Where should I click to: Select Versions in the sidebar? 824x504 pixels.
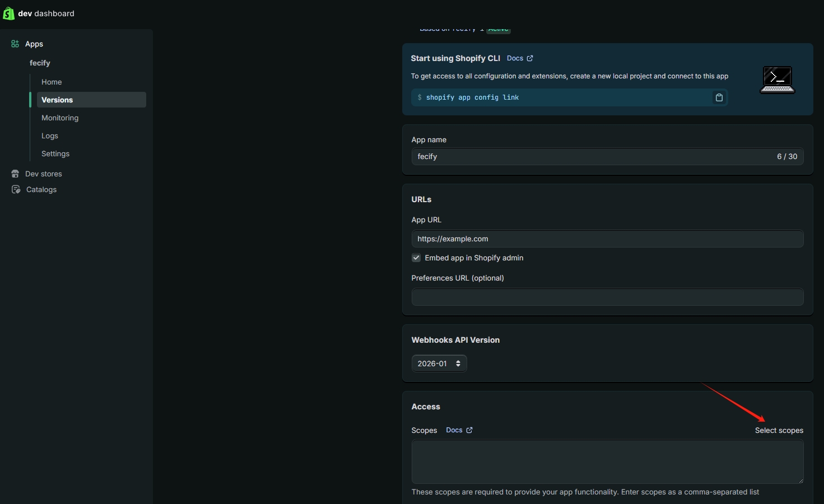[57, 100]
